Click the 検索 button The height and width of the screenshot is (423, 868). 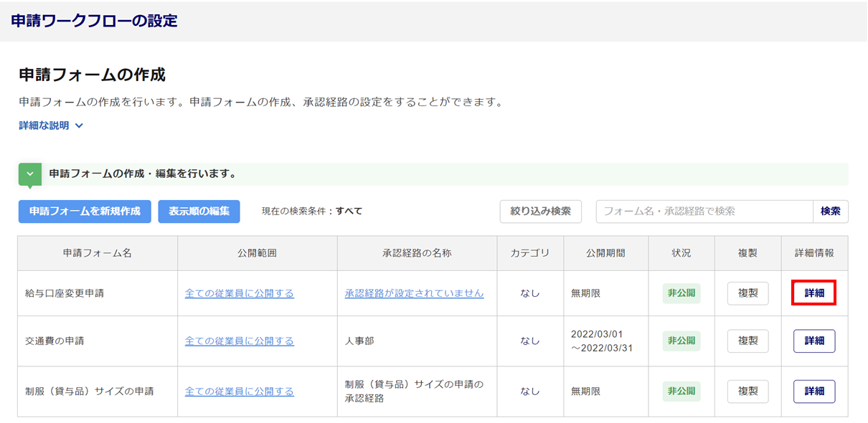pos(831,211)
